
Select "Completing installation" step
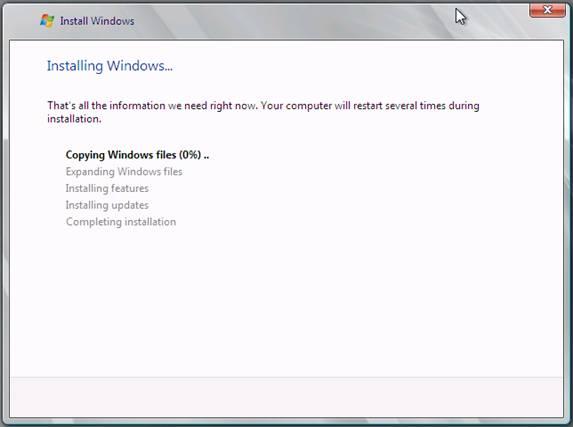click(121, 222)
